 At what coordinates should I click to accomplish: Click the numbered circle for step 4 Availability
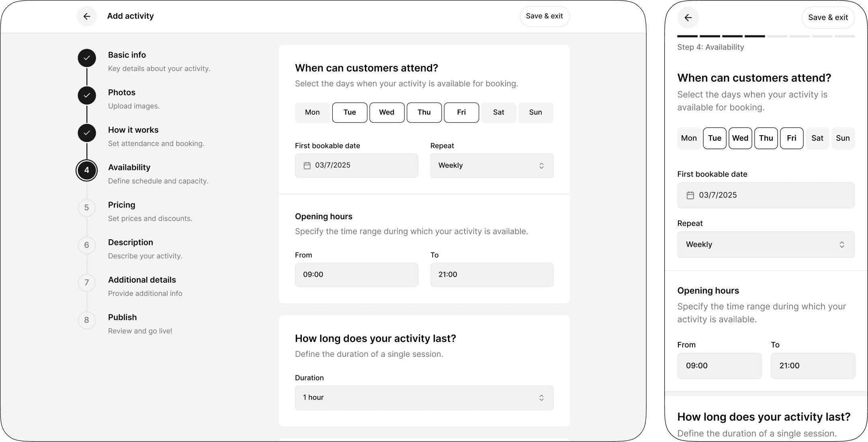(x=86, y=170)
